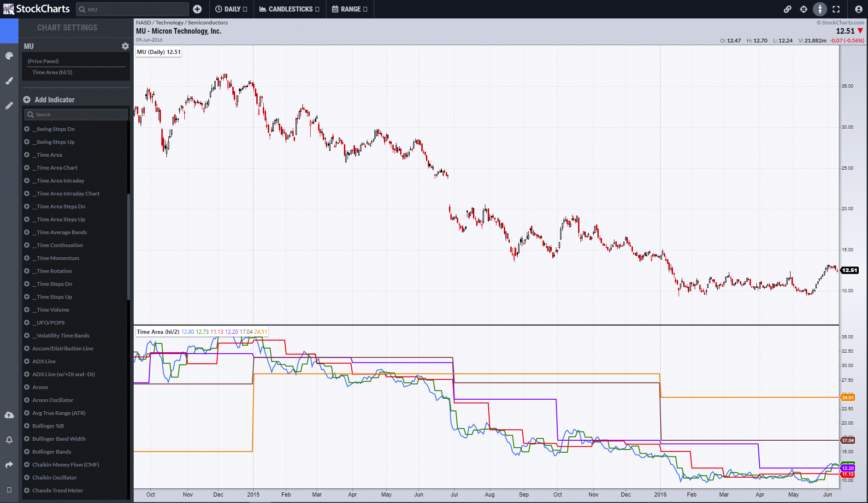The height and width of the screenshot is (503, 868).
Task: Click the crosshair target icon
Action: [x=803, y=9]
